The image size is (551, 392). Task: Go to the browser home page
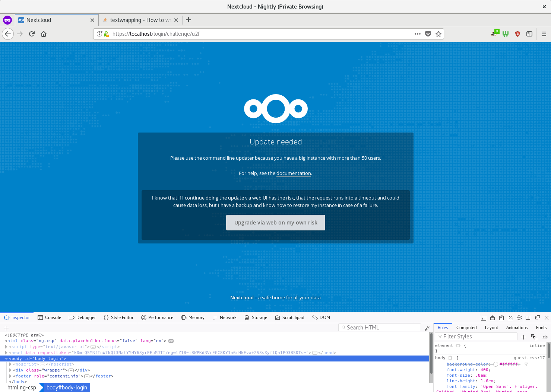click(x=44, y=34)
